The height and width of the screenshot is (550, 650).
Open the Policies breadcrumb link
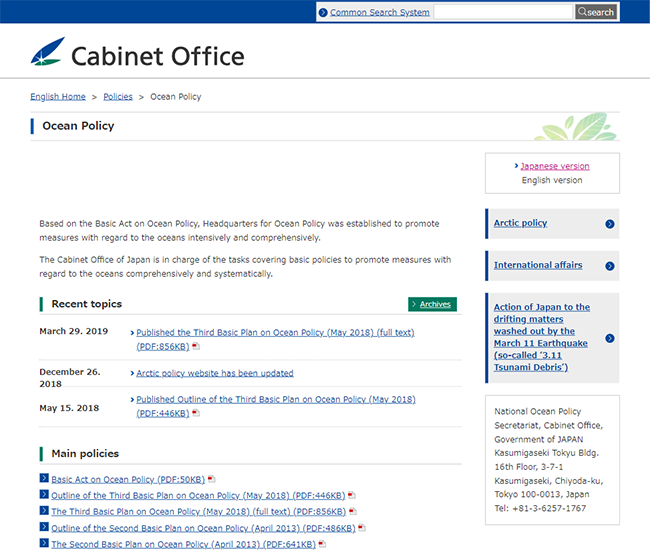118,97
